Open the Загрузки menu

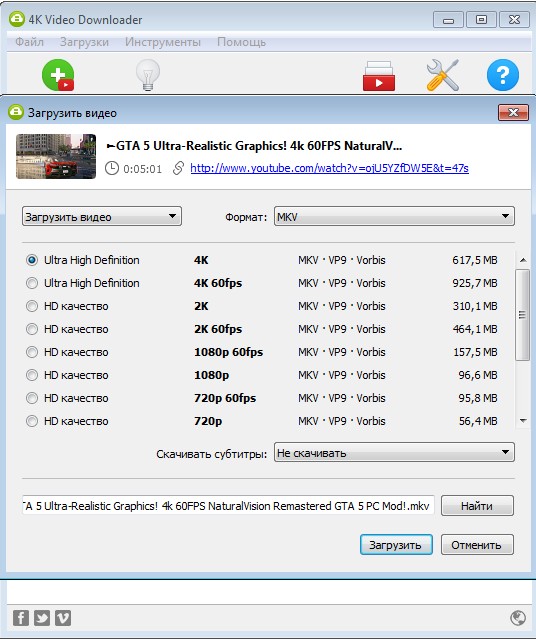tap(84, 42)
